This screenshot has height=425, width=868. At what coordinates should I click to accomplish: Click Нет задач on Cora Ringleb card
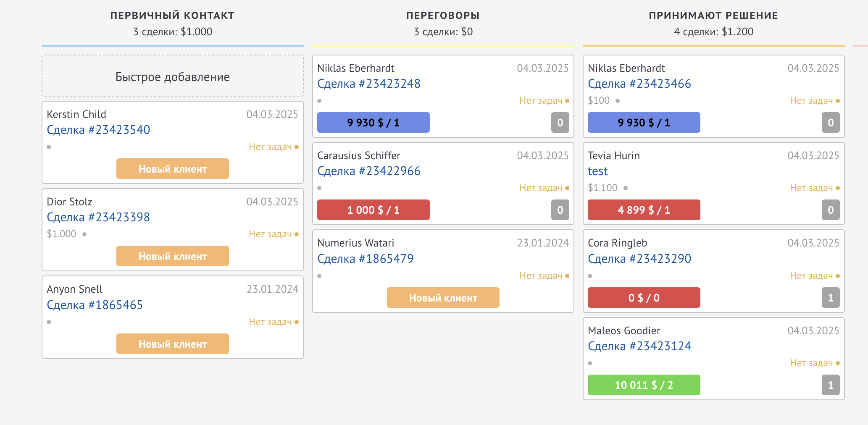(811, 275)
